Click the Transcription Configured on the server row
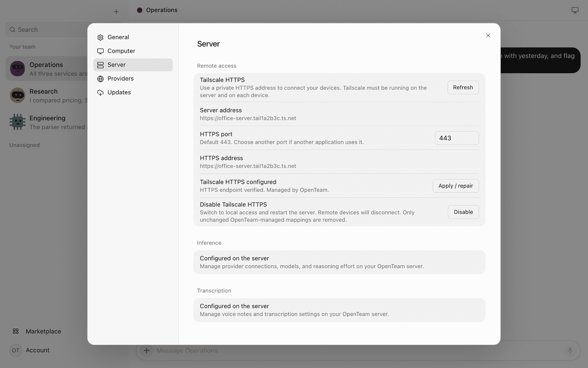Viewport: 588px width, 368px height. pos(339,310)
